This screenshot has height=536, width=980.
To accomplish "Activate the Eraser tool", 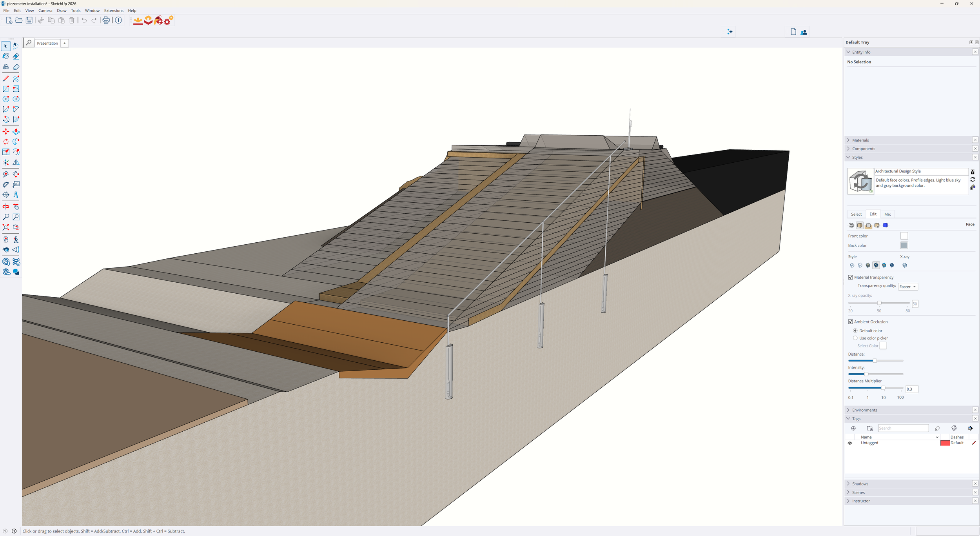I will tap(16, 56).
